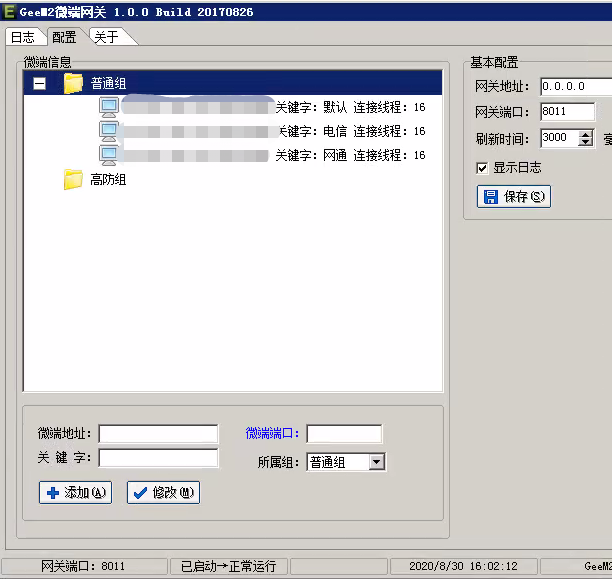This screenshot has height=579, width=612.
Task: Click the 添加 button
Action: click(75, 493)
